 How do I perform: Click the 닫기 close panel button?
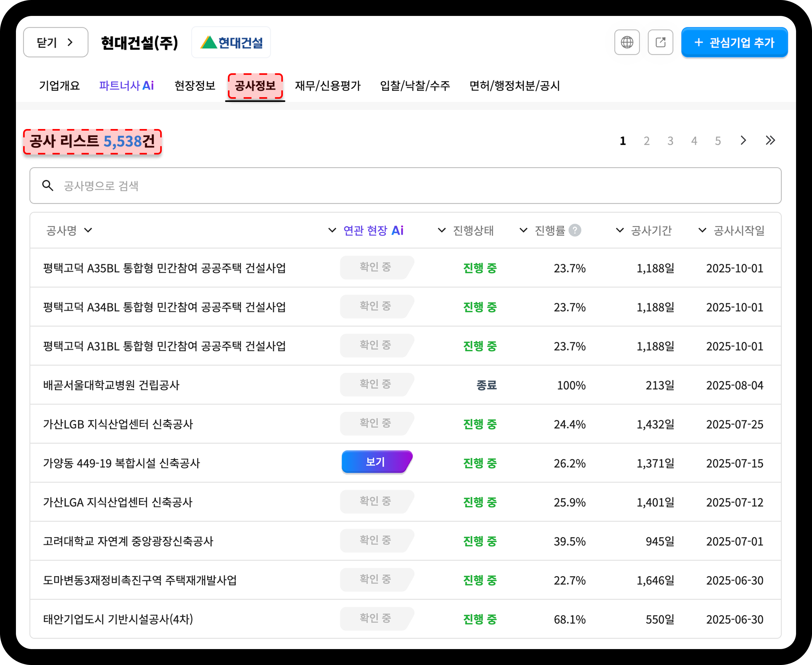click(56, 42)
